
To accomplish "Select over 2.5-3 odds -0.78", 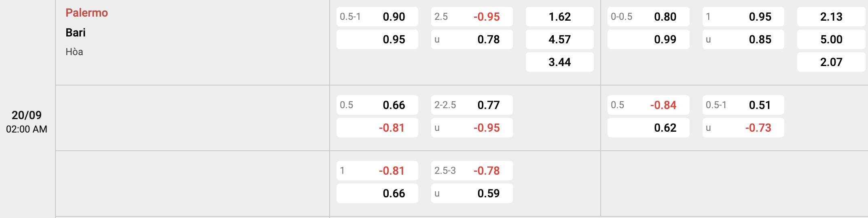I will pos(472,171).
